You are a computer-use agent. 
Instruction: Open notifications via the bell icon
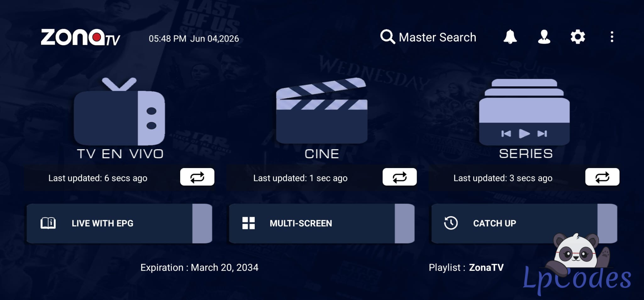[510, 37]
